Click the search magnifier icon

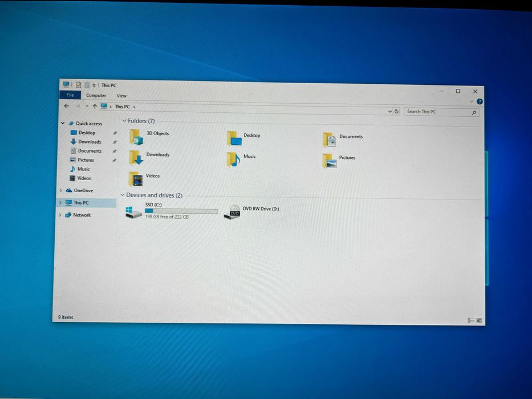point(474,112)
